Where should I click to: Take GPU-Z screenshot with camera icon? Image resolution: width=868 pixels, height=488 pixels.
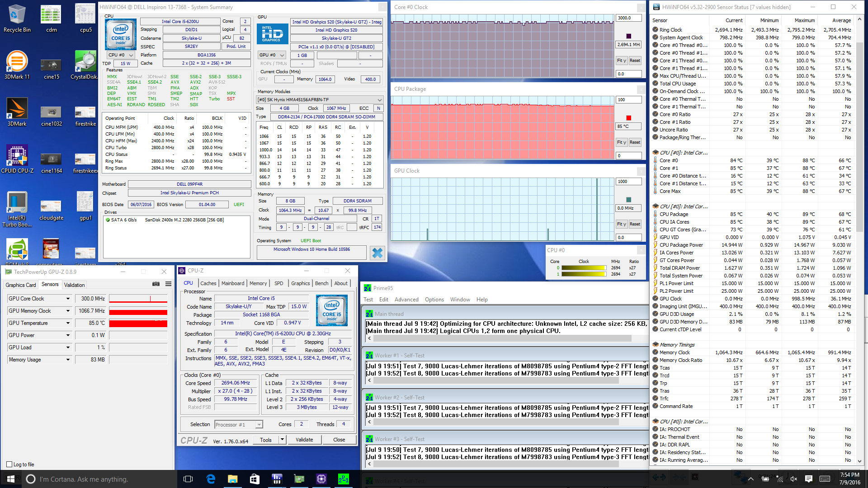(x=156, y=284)
